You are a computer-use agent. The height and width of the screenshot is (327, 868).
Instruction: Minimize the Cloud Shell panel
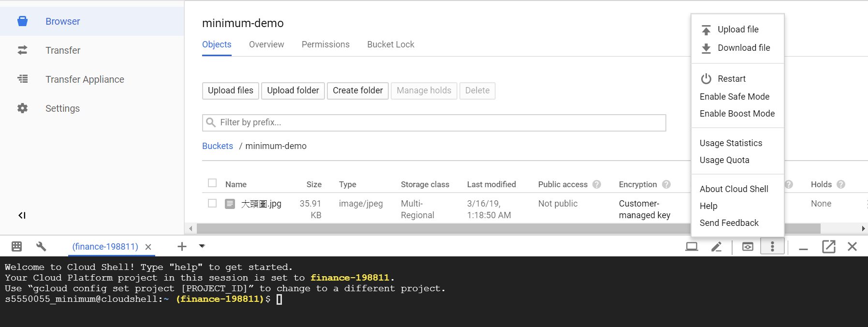click(x=803, y=249)
